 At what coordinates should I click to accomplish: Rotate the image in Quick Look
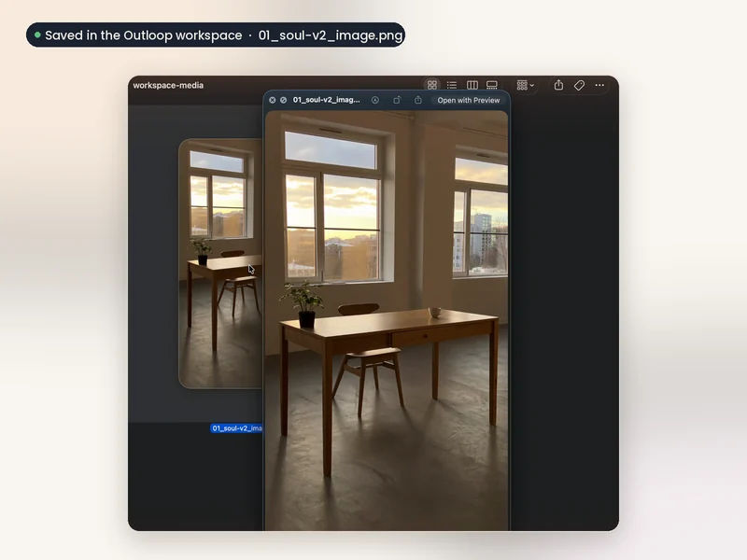397,100
